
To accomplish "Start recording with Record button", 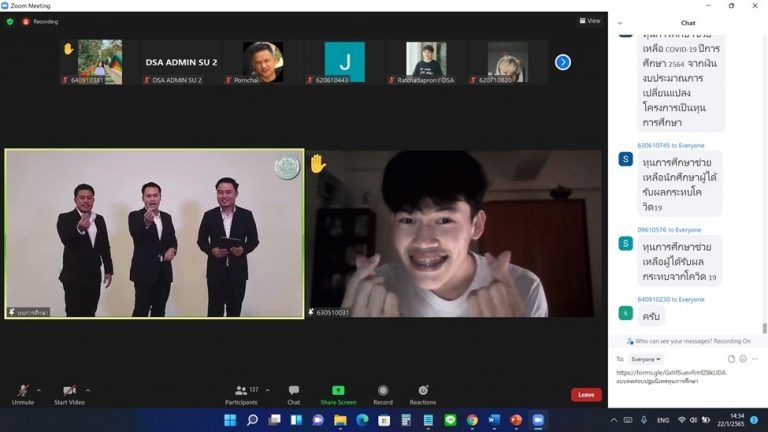I will 383,394.
